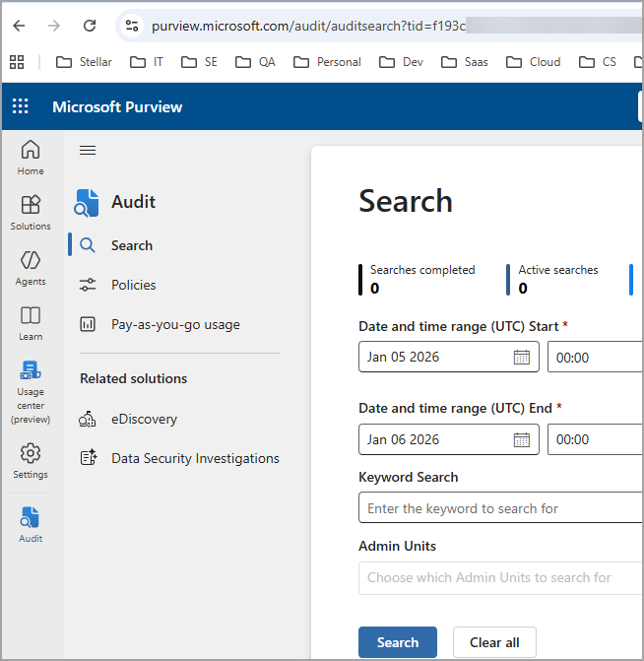Select Policies in the Audit menu
This screenshot has height=661, width=644.
[x=133, y=285]
